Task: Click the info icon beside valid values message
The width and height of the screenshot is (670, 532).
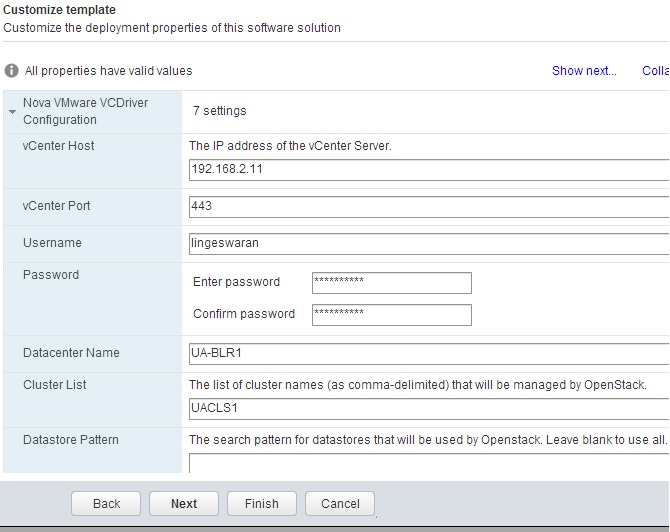Action: tap(12, 71)
